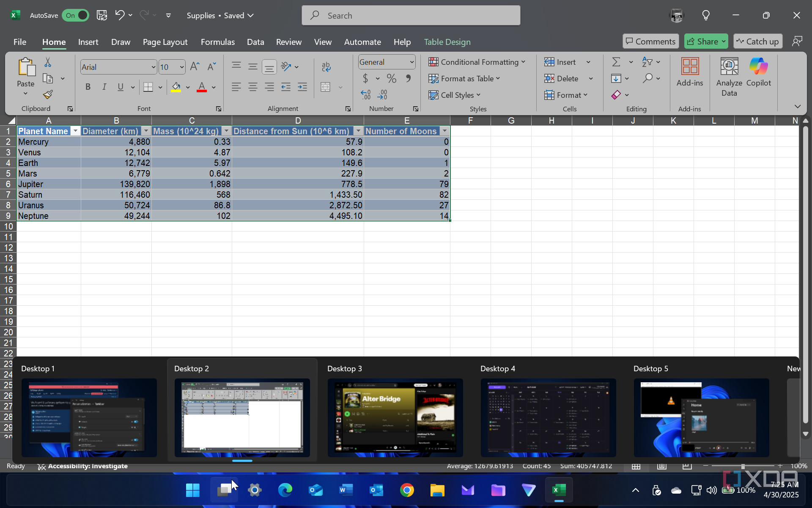This screenshot has height=508, width=812.
Task: Click the yellow Fill Color swatch
Action: [x=176, y=87]
